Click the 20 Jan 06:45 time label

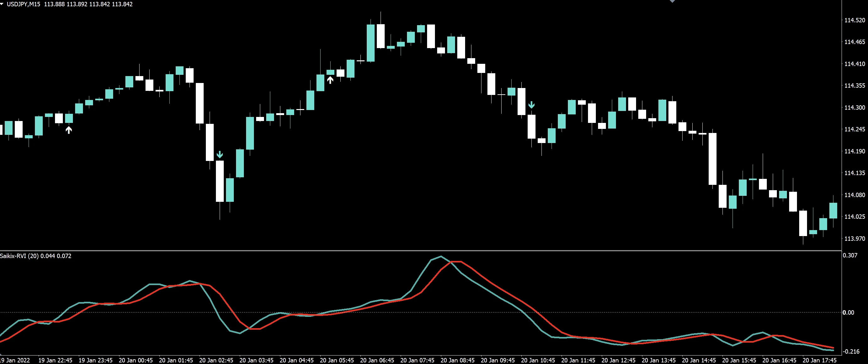[x=377, y=360]
